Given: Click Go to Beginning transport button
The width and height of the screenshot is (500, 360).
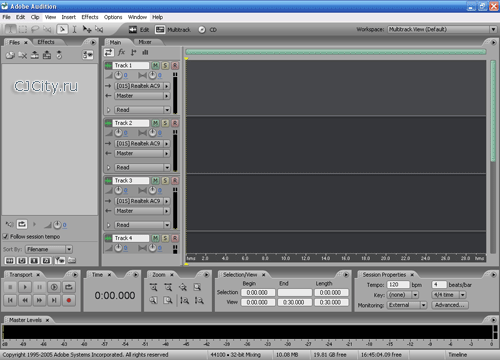Looking at the screenshot, I should (10, 300).
